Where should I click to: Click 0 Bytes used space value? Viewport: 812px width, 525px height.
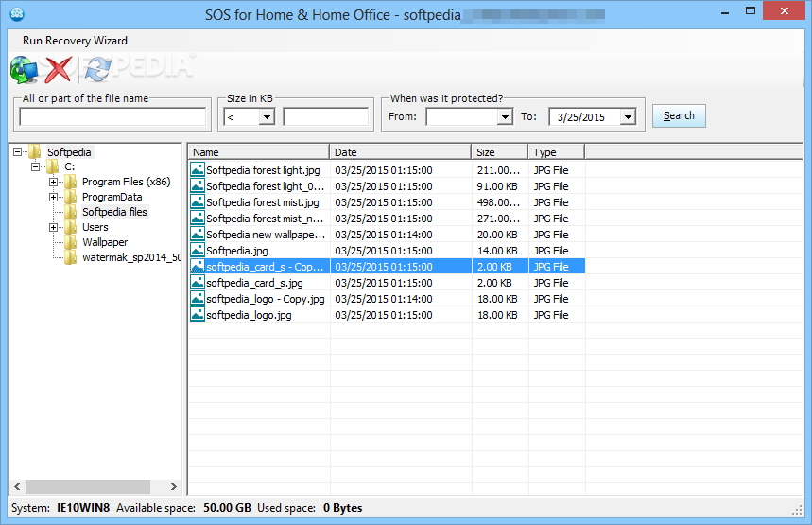point(342,508)
